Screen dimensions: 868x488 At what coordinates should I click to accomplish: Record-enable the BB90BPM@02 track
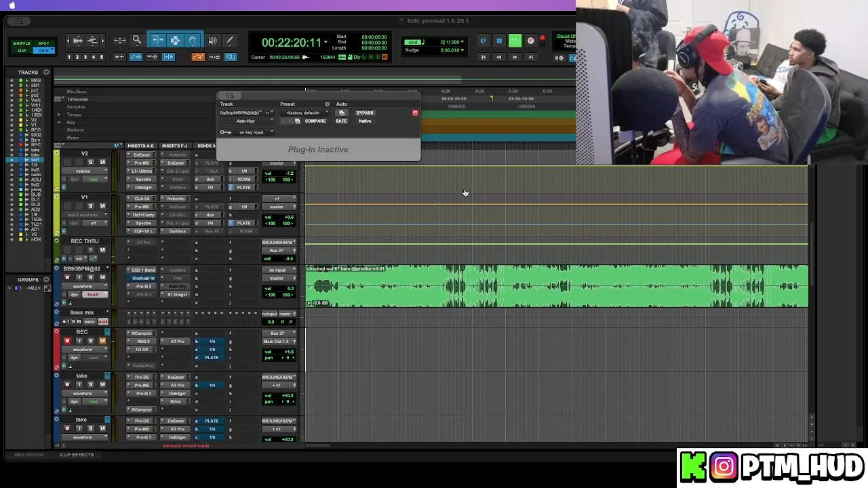(67, 278)
